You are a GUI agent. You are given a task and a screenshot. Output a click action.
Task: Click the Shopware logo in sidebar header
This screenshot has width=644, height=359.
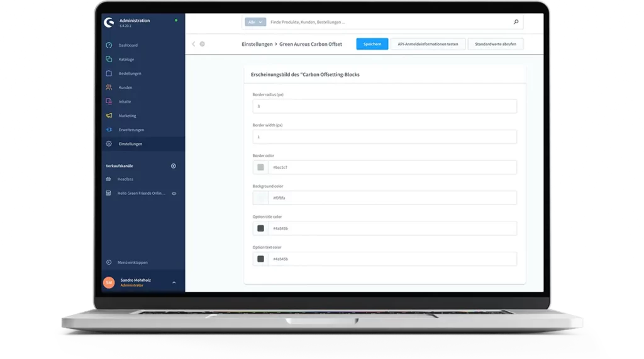click(x=109, y=23)
